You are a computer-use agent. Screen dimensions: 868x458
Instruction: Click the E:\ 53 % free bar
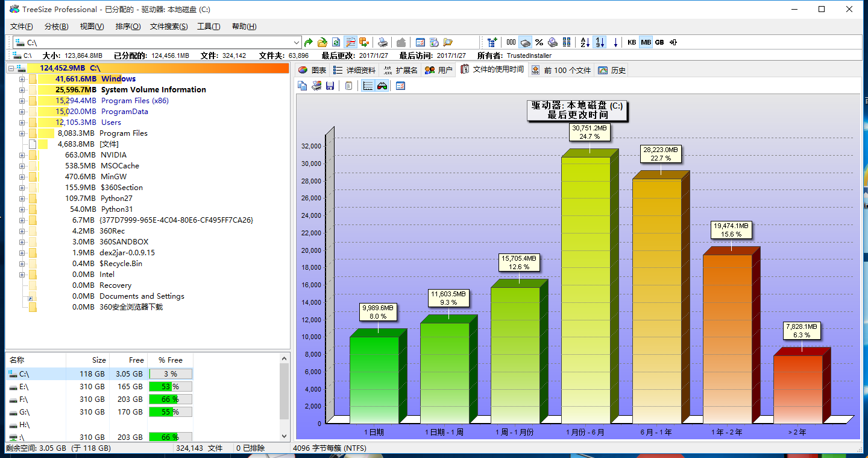[x=171, y=387]
